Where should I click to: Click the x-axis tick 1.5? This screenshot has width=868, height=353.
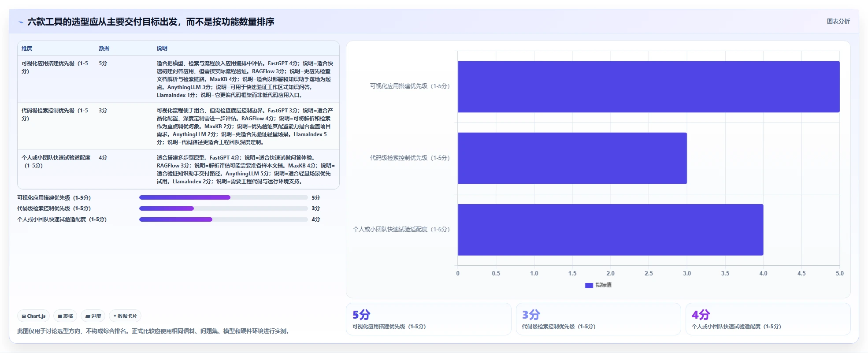click(x=572, y=274)
